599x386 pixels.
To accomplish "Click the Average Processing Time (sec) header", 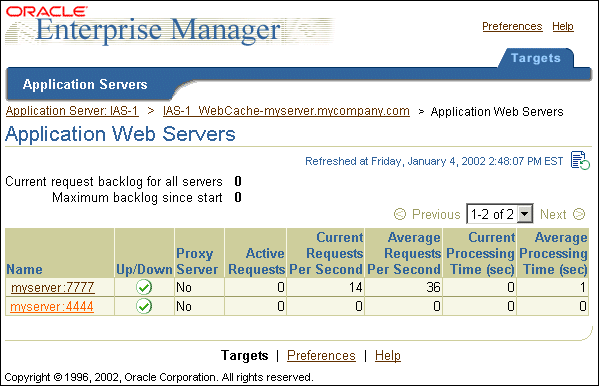I will tap(553, 253).
